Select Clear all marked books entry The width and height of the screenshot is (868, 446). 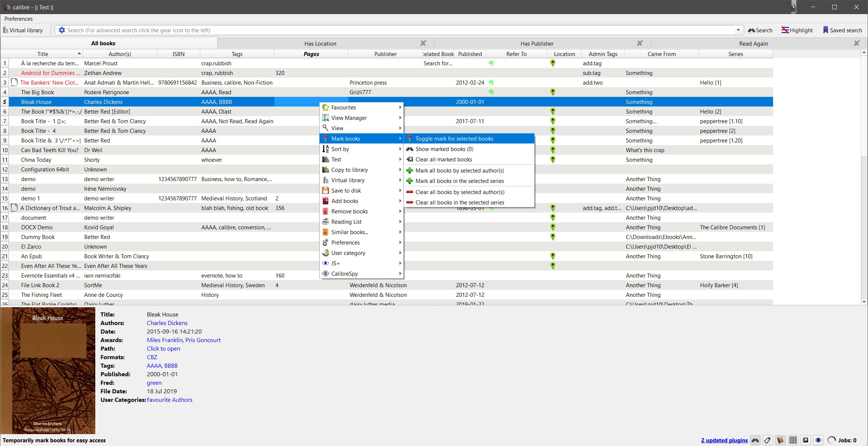pyautogui.click(x=443, y=159)
